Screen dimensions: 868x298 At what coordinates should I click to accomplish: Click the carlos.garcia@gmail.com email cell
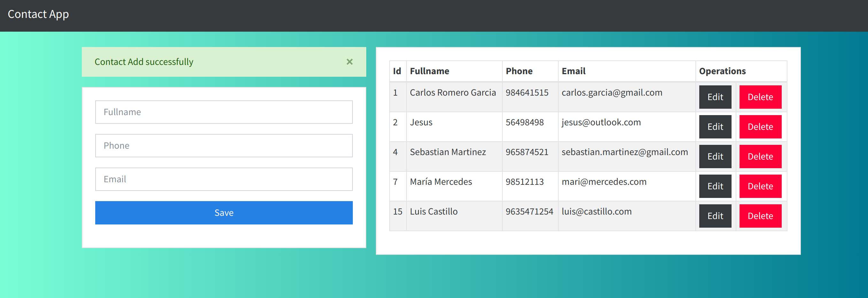coord(612,93)
